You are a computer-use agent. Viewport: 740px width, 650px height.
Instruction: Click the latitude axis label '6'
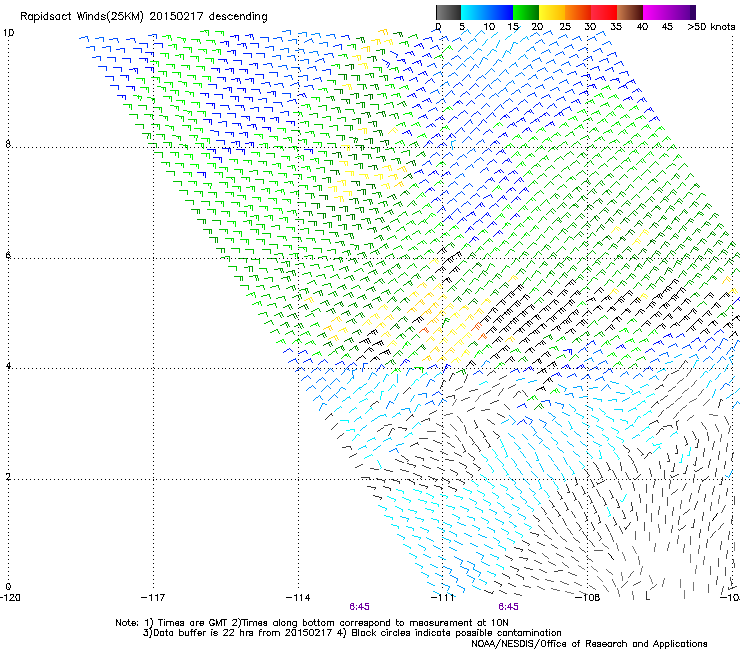8,255
